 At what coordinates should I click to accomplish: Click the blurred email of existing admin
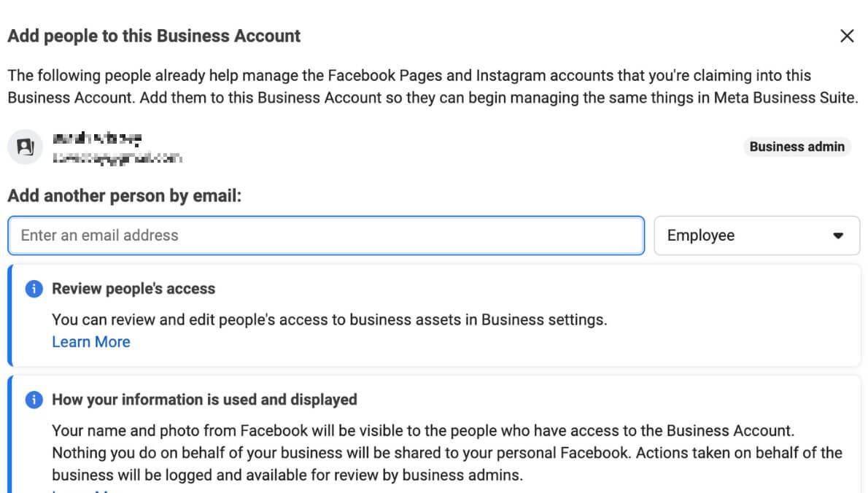point(117,157)
